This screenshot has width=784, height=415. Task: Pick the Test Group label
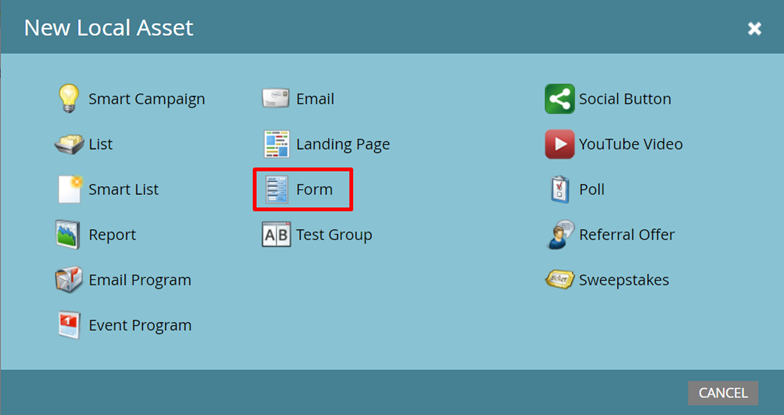(x=334, y=235)
